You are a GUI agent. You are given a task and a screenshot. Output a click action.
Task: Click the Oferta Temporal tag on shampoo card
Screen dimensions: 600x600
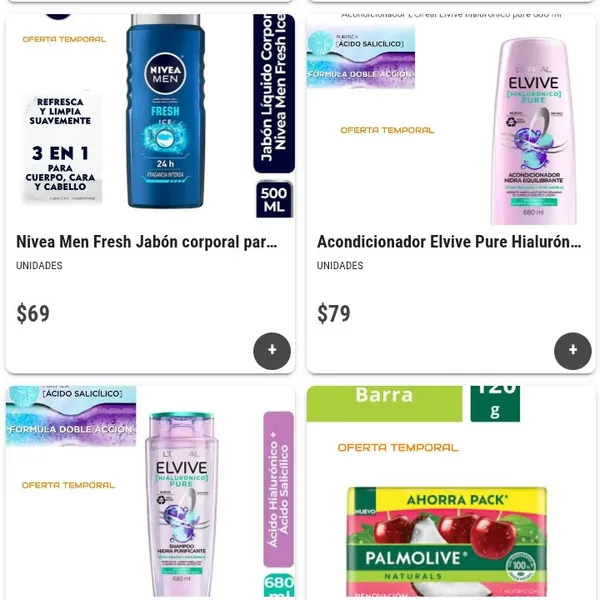(68, 485)
